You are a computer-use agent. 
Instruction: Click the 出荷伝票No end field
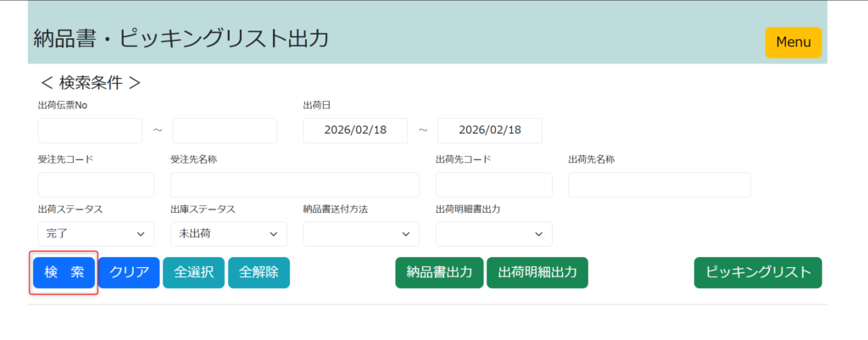(x=225, y=131)
